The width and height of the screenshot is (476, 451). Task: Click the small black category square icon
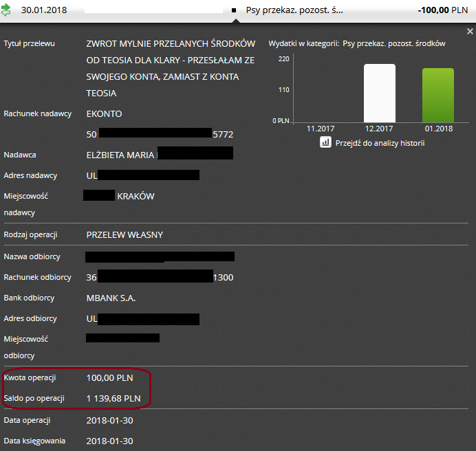click(234, 12)
